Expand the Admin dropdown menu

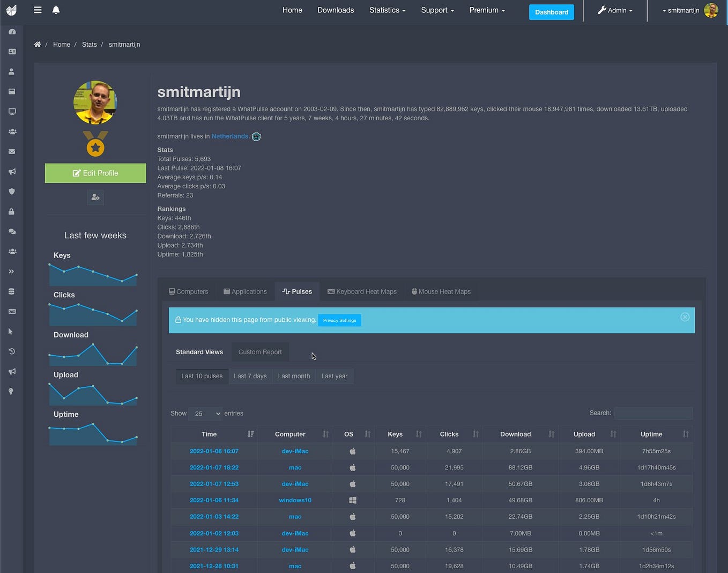point(614,10)
